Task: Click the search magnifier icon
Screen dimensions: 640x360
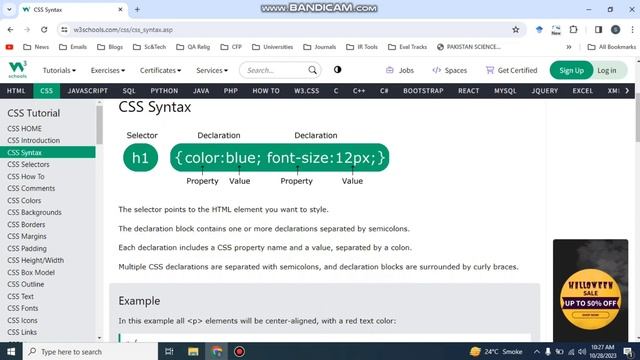Action: point(312,70)
